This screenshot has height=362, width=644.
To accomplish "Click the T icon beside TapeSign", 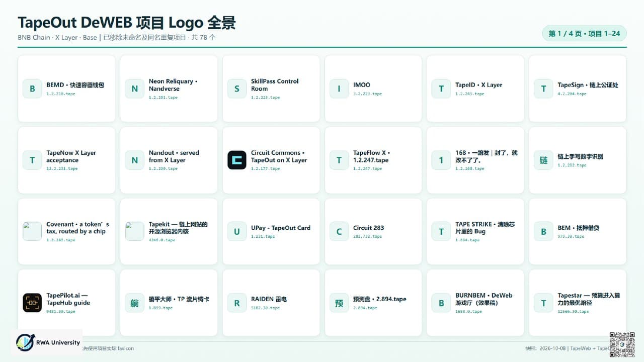I will click(x=543, y=88).
